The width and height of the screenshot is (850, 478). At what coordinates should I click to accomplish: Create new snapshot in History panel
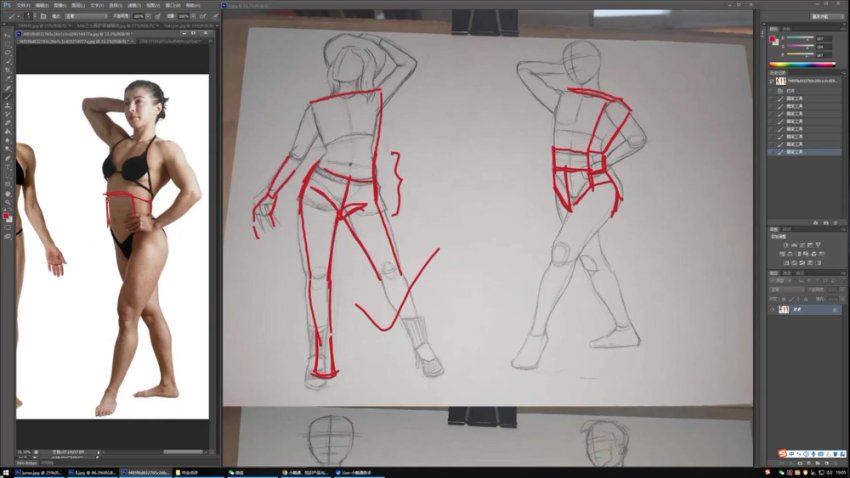826,222
